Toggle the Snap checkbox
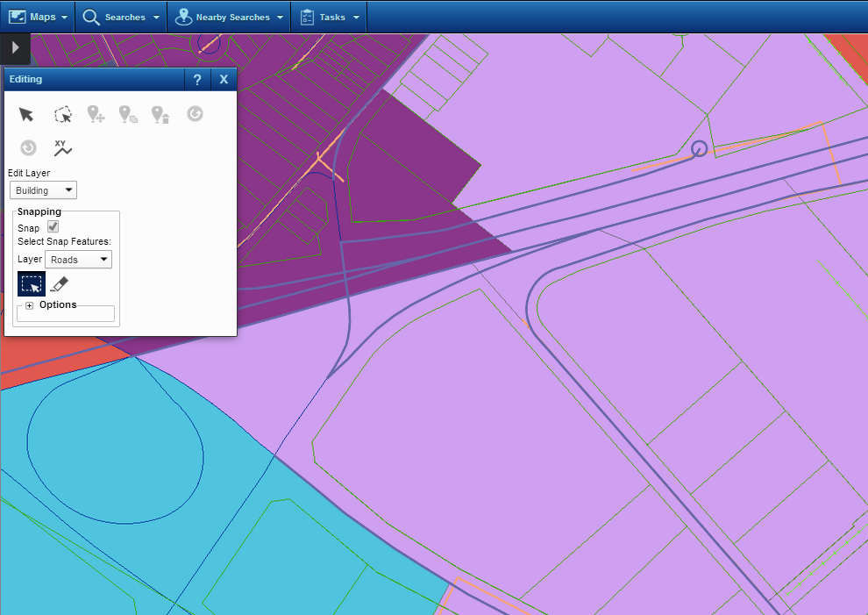Screen dimensions: 868x615 click(53, 227)
